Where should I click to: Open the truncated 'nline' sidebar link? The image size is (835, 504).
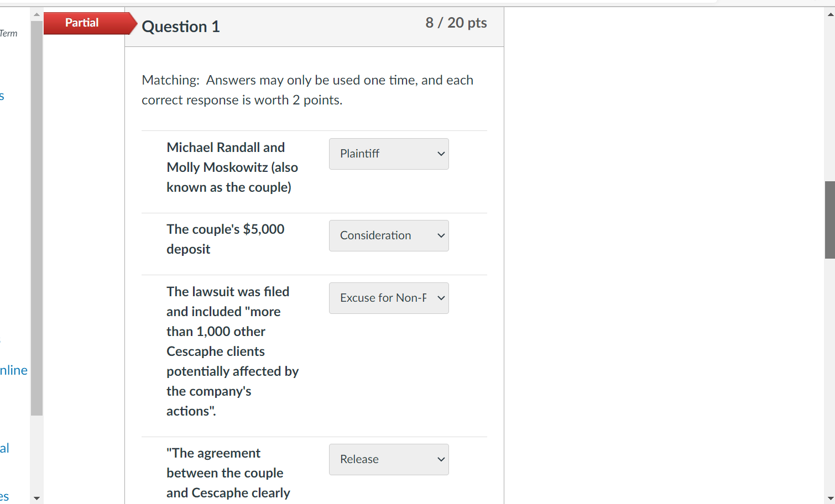point(13,370)
